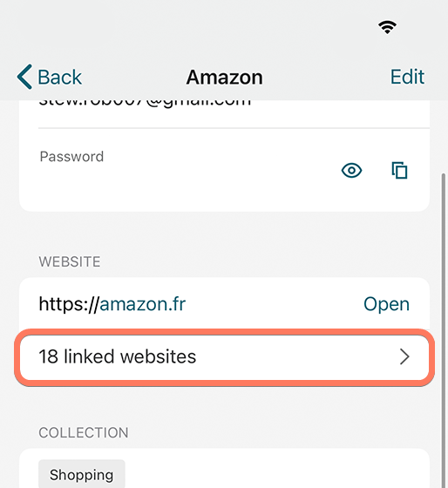The width and height of the screenshot is (448, 488).
Task: Tap the Back chevron arrow
Action: point(24,77)
